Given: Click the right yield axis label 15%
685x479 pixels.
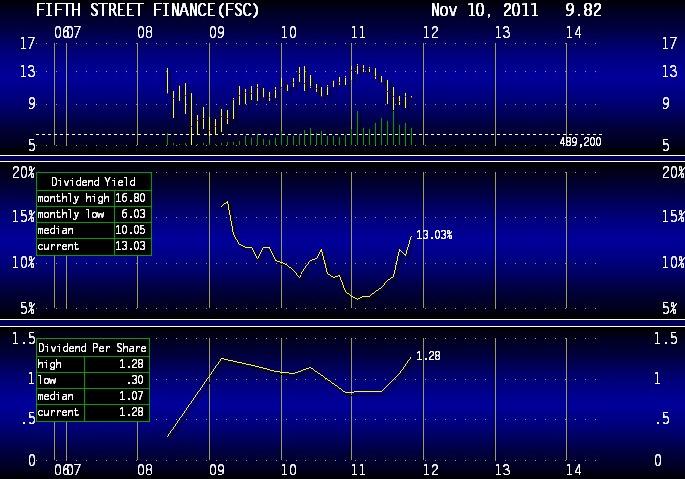Looking at the screenshot, I should 673,217.
